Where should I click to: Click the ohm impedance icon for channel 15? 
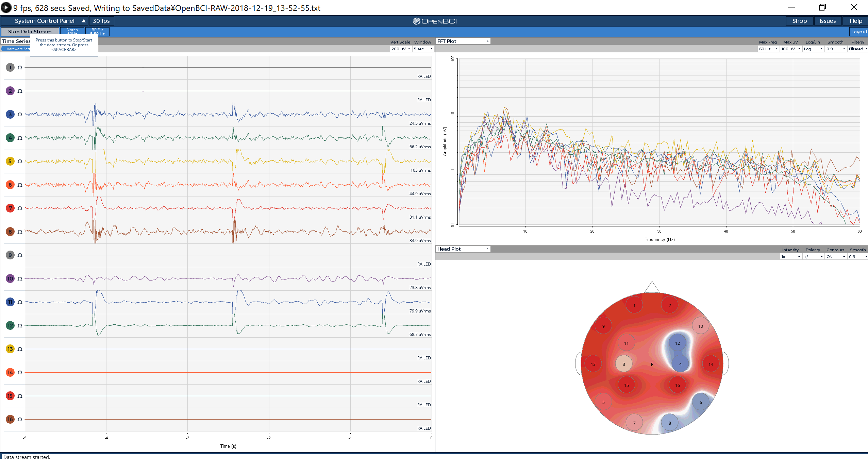click(x=20, y=396)
